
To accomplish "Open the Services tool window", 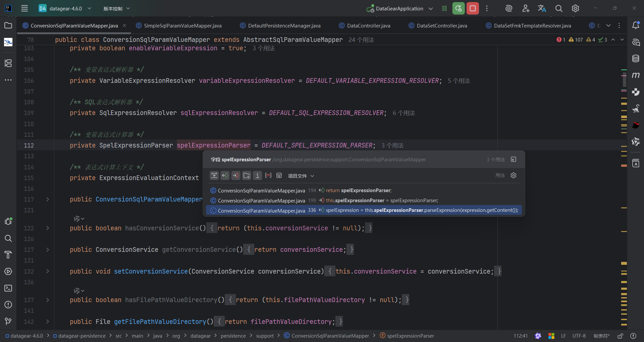I will tap(8, 271).
